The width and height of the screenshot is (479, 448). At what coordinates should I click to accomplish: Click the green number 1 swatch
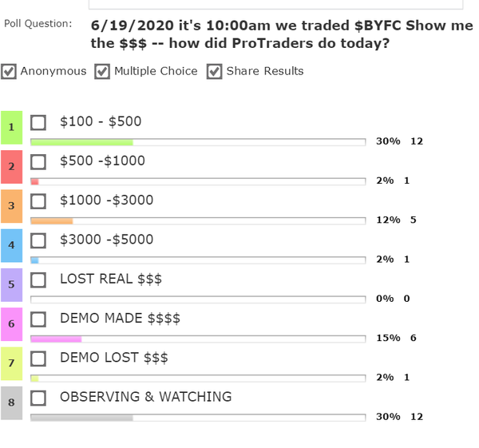point(11,127)
